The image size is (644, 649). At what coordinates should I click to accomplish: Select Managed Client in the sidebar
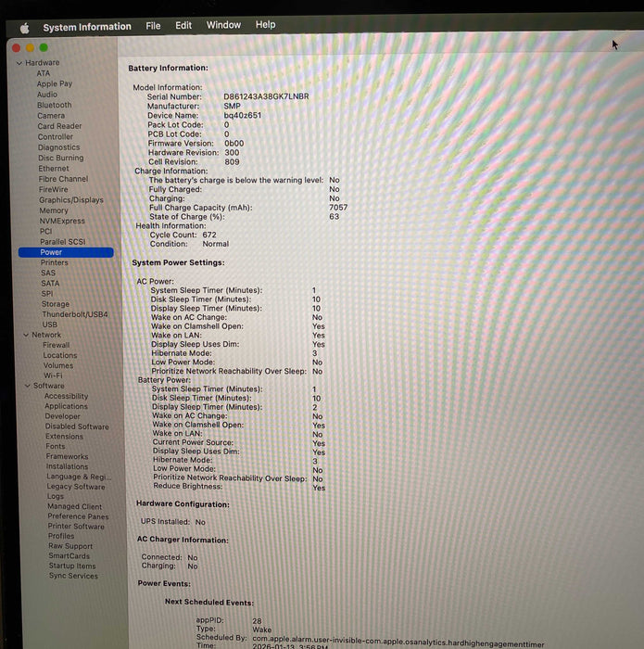pyautogui.click(x=74, y=506)
